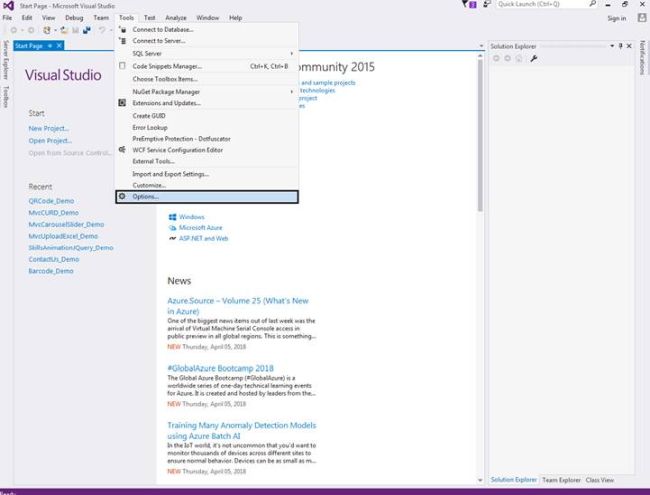The height and width of the screenshot is (495, 650).
Task: Open the document tabs overflow dropdown arrow
Action: pos(481,46)
